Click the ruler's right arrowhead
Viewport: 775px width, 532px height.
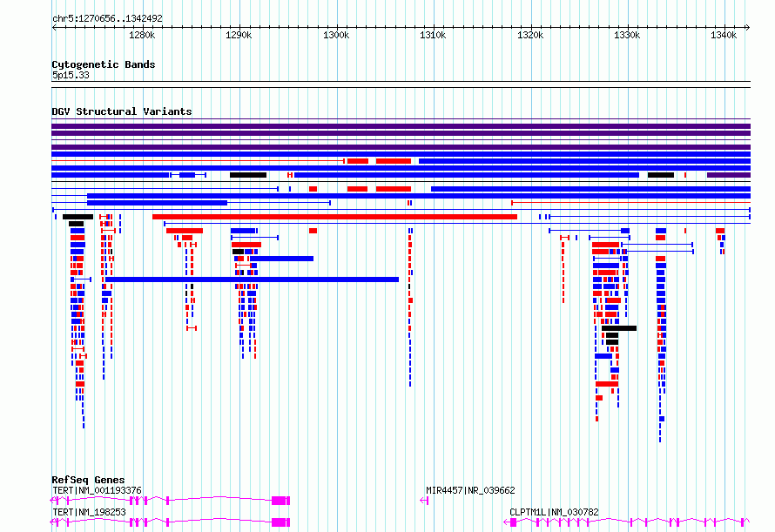[x=748, y=28]
